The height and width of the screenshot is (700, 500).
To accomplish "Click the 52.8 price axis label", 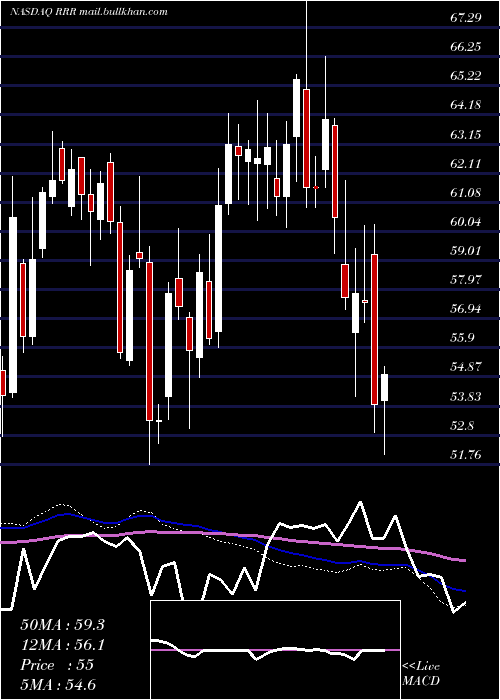I will coord(462,425).
